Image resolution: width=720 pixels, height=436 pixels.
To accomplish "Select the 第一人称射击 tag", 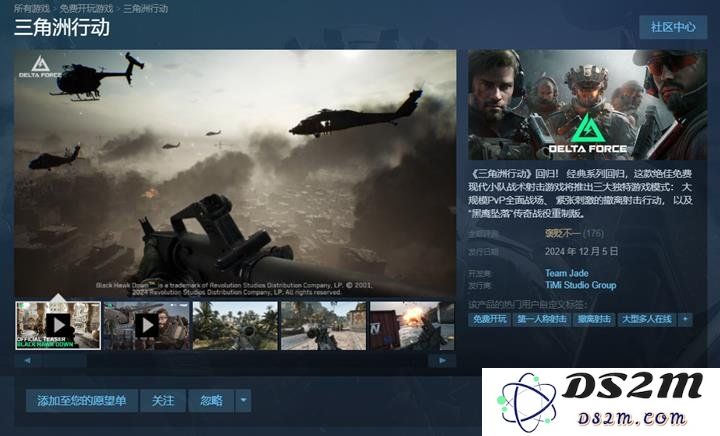I will (542, 319).
